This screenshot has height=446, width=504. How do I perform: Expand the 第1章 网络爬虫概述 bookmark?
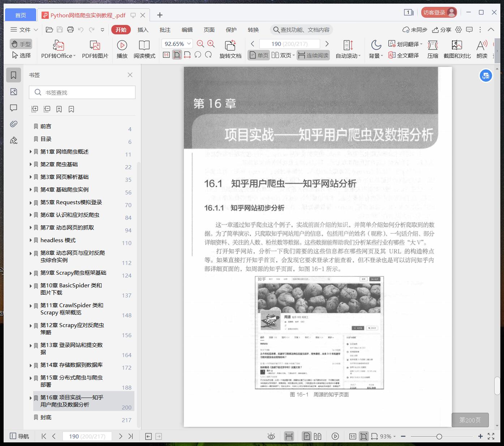(31, 152)
